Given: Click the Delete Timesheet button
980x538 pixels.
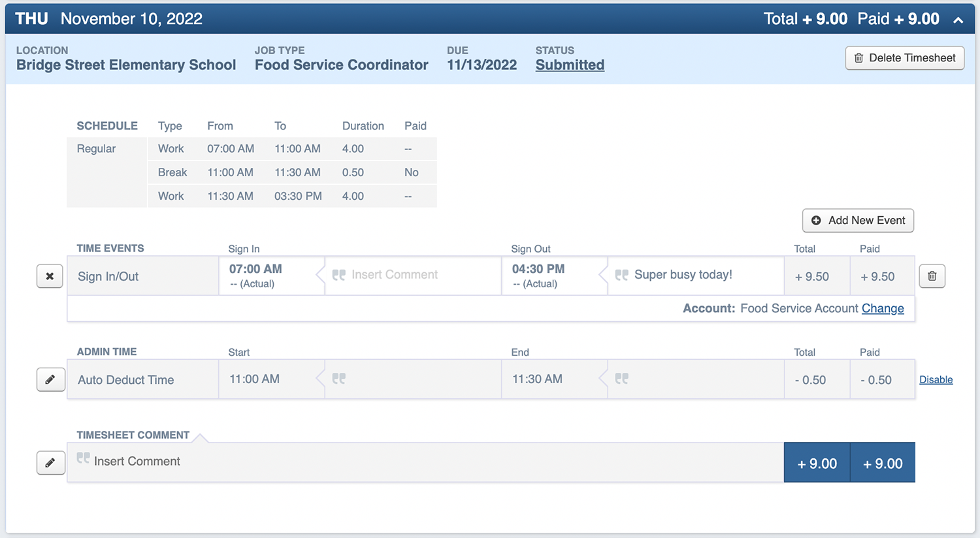Looking at the screenshot, I should [x=904, y=58].
